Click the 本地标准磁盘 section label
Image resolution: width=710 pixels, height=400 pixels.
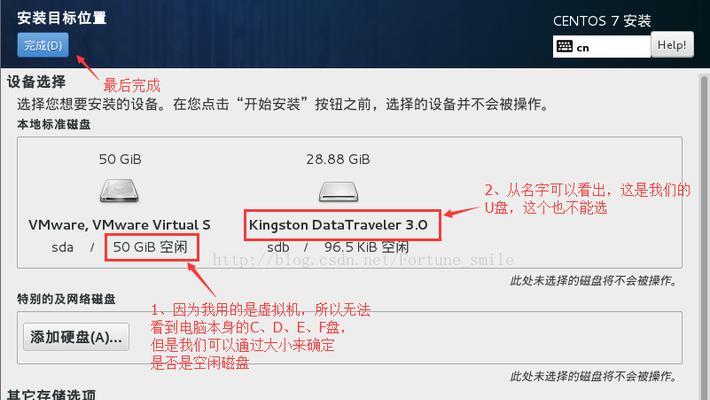tap(54, 124)
